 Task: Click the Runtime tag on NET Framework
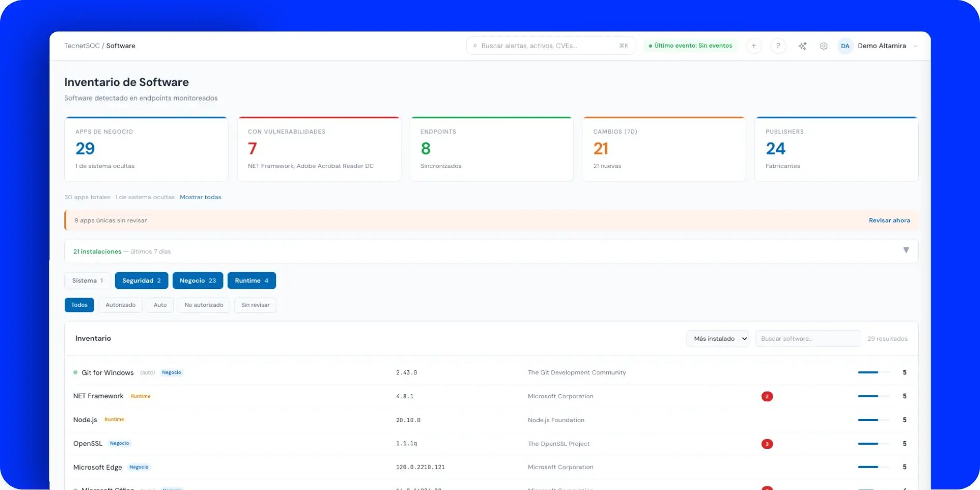click(141, 396)
